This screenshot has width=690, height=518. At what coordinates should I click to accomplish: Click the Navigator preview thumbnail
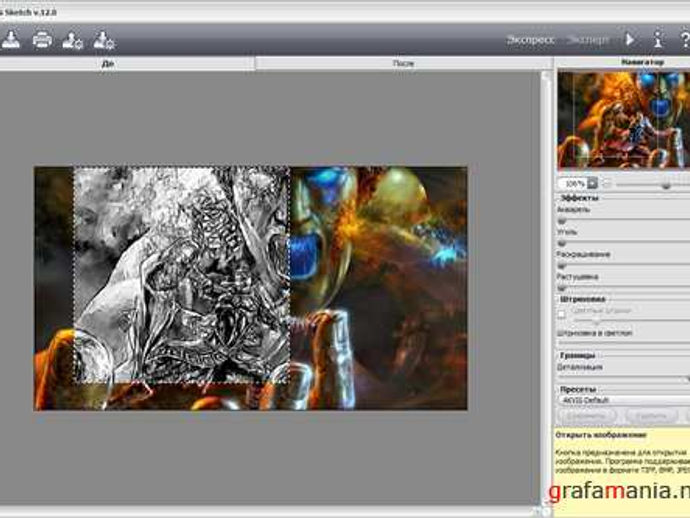624,120
